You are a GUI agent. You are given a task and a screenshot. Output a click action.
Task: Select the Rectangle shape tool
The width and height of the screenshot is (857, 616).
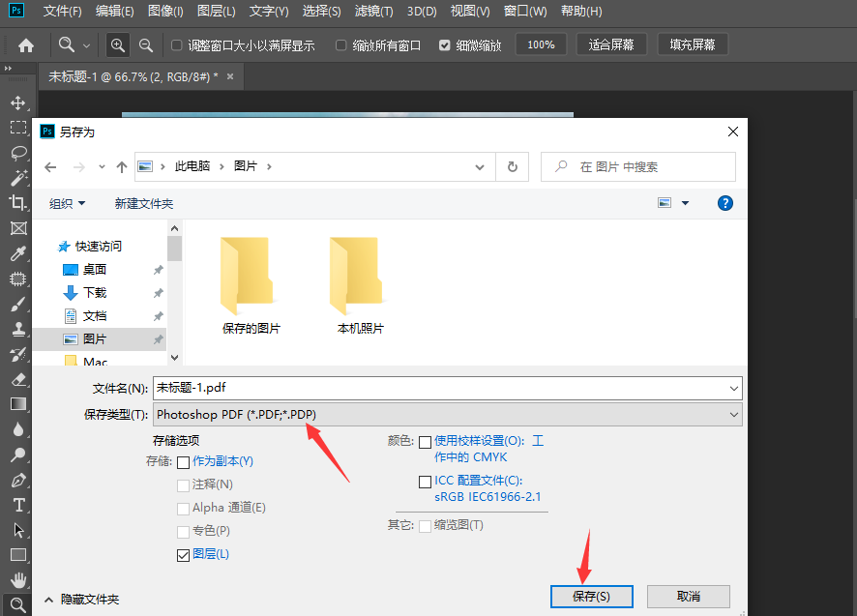tap(18, 555)
